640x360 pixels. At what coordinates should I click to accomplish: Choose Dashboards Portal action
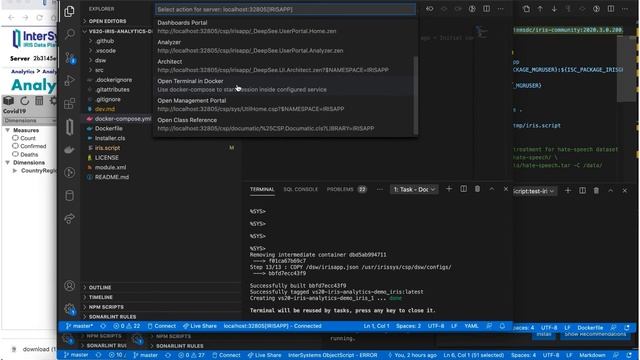point(284,27)
